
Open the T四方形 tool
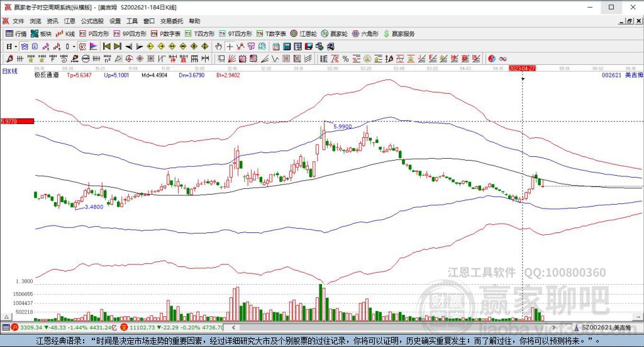click(x=199, y=34)
